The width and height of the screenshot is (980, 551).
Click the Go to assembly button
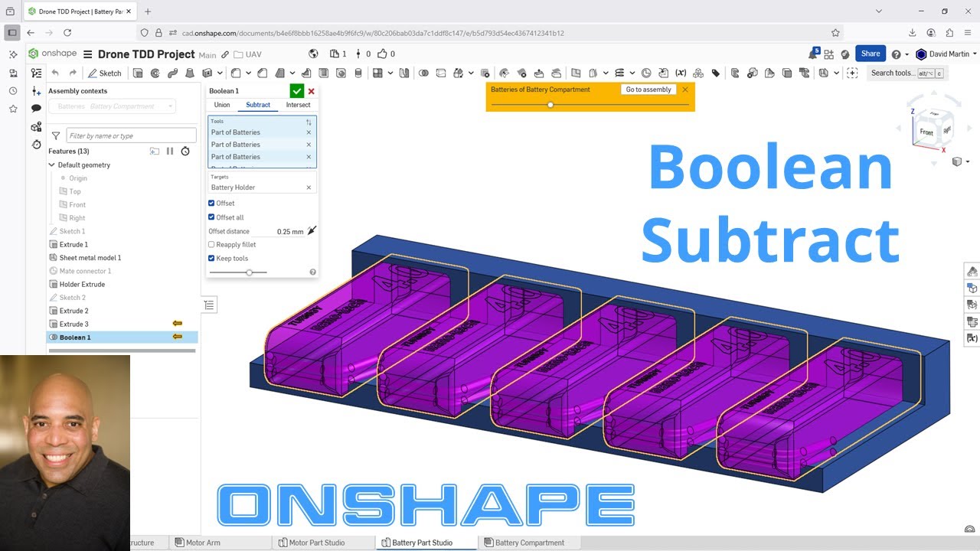pos(648,90)
